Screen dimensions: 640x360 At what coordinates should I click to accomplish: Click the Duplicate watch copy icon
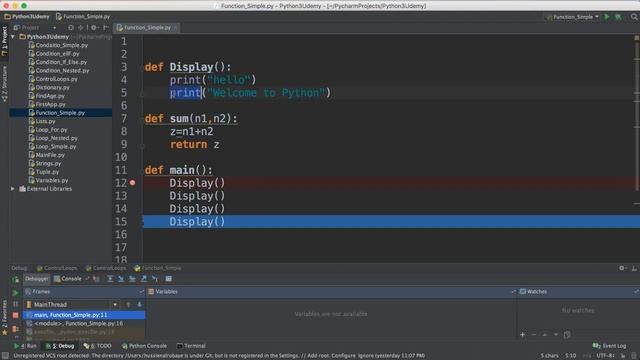click(x=567, y=335)
